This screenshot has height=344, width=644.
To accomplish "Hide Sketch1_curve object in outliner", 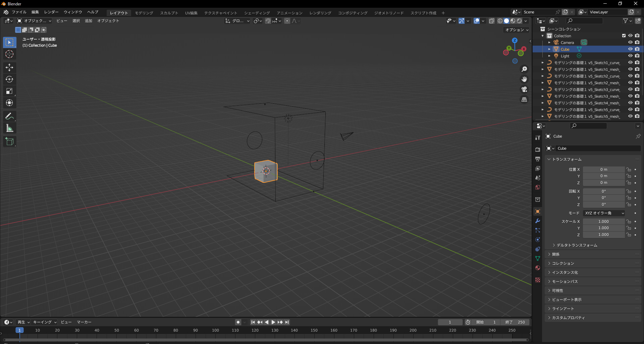I will coord(630,62).
